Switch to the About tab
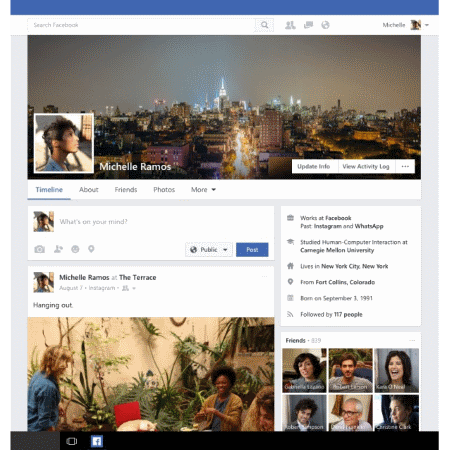 (x=89, y=190)
